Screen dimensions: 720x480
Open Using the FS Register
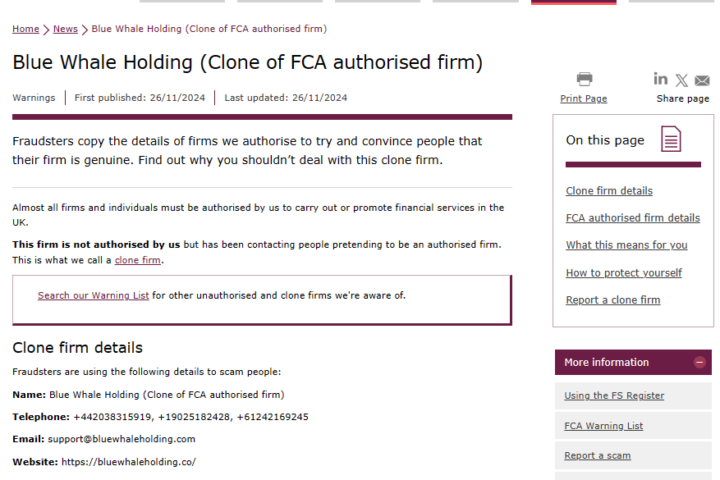(614, 395)
